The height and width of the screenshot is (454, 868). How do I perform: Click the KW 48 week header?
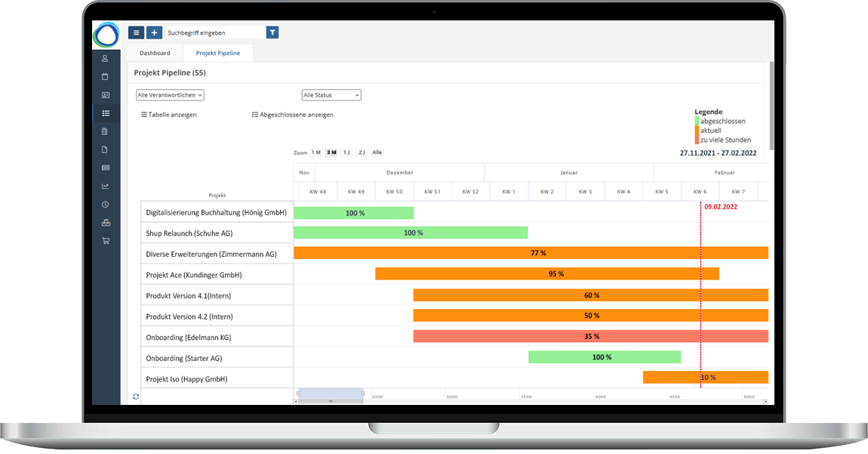click(318, 192)
